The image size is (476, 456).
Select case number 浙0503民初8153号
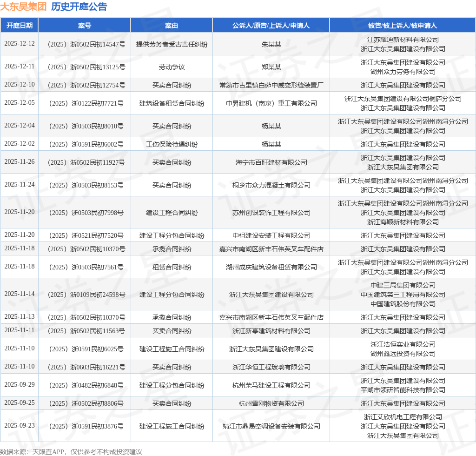point(86,186)
